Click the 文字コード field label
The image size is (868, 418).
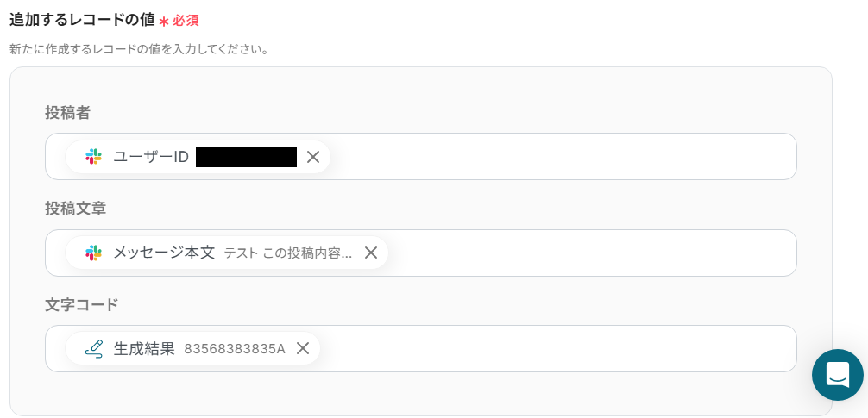(x=81, y=304)
